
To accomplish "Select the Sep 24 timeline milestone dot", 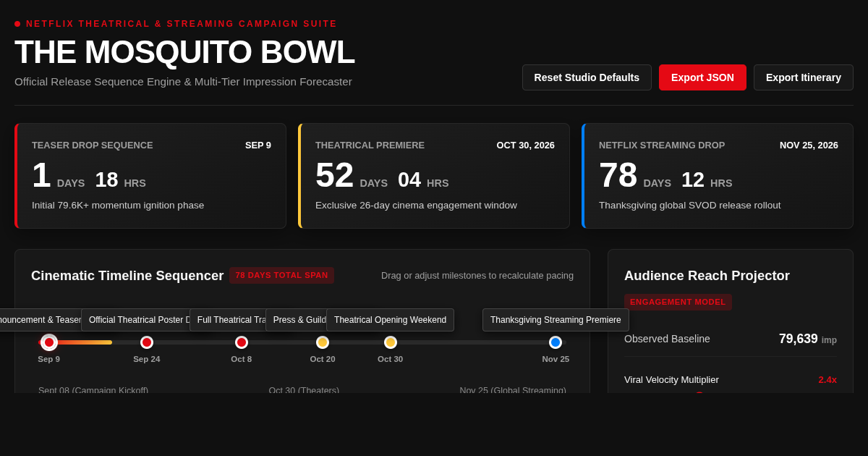I will tap(147, 342).
